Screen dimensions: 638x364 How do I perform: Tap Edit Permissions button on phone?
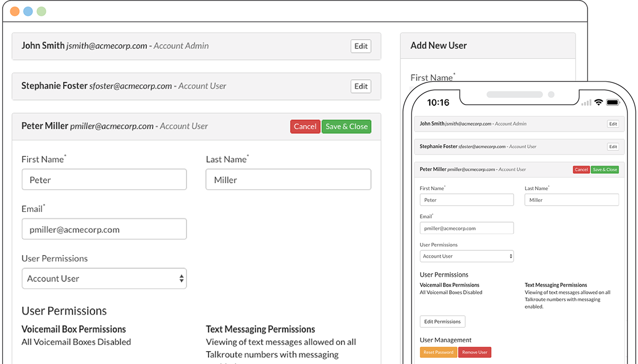pos(442,321)
